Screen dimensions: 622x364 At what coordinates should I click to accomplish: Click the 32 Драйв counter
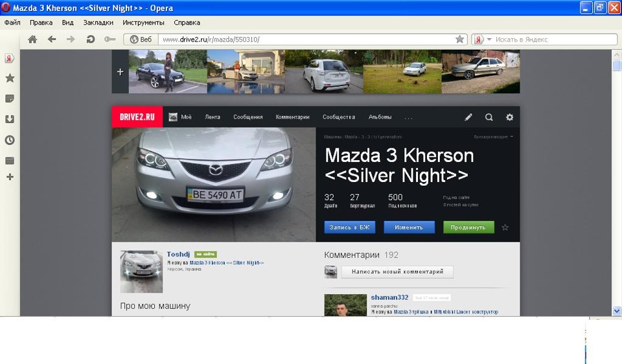[330, 201]
